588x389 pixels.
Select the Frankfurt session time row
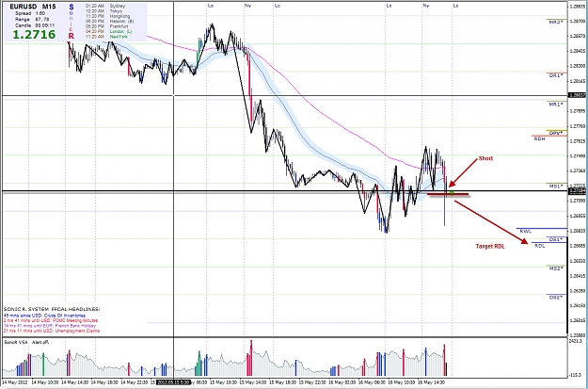(106, 26)
